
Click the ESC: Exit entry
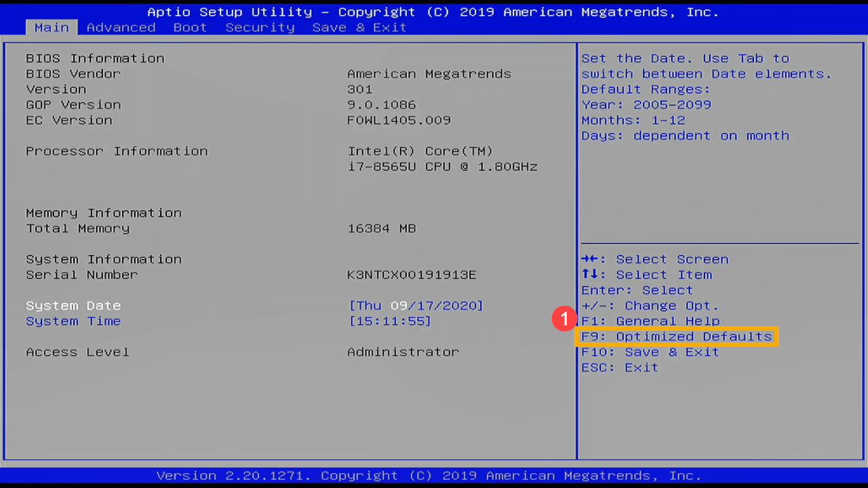(619, 367)
